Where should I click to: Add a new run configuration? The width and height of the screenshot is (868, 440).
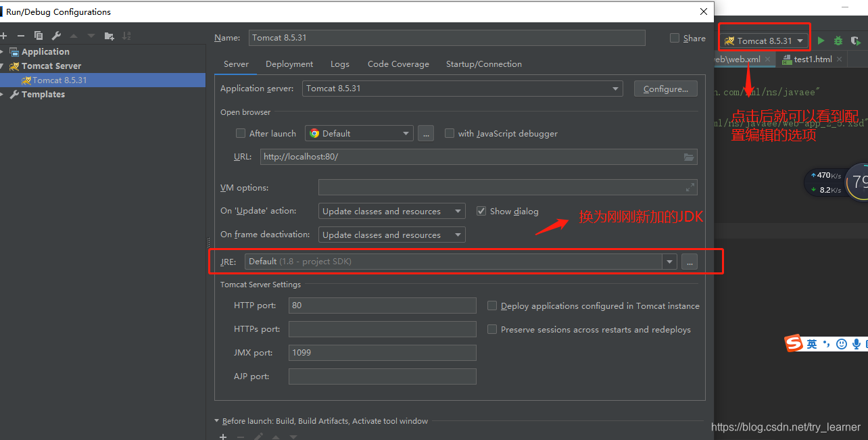[3, 36]
